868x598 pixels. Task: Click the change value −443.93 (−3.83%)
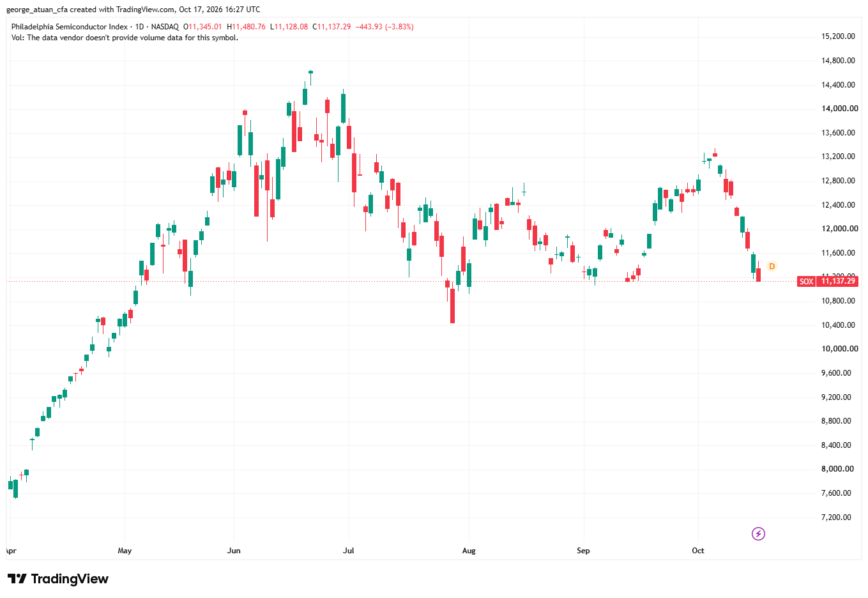click(385, 27)
